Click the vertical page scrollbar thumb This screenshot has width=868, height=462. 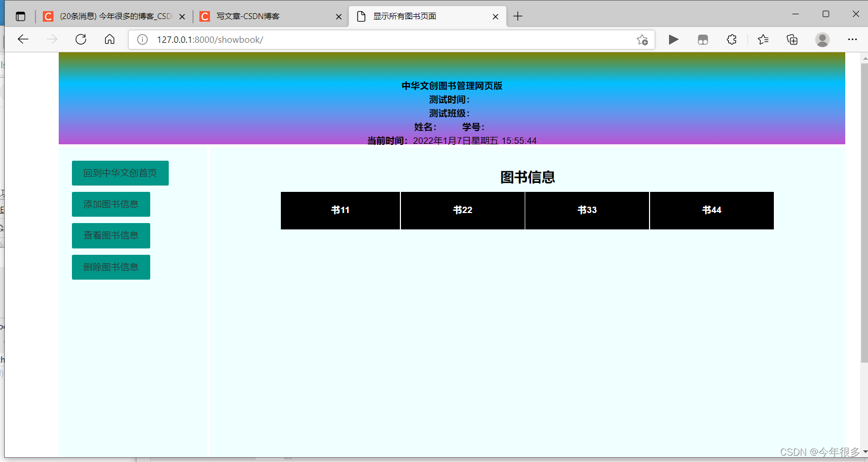click(x=864, y=212)
